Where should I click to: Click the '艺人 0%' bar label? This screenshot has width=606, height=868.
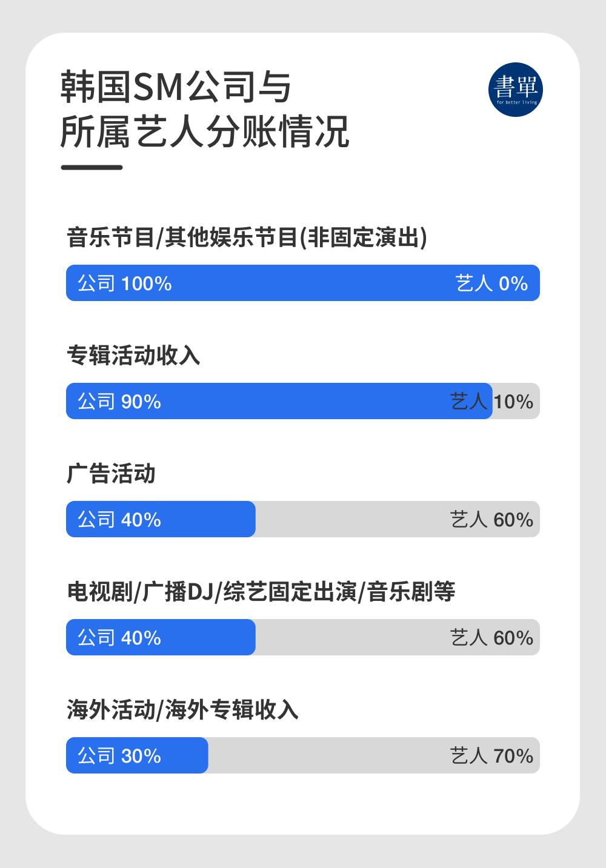click(491, 283)
